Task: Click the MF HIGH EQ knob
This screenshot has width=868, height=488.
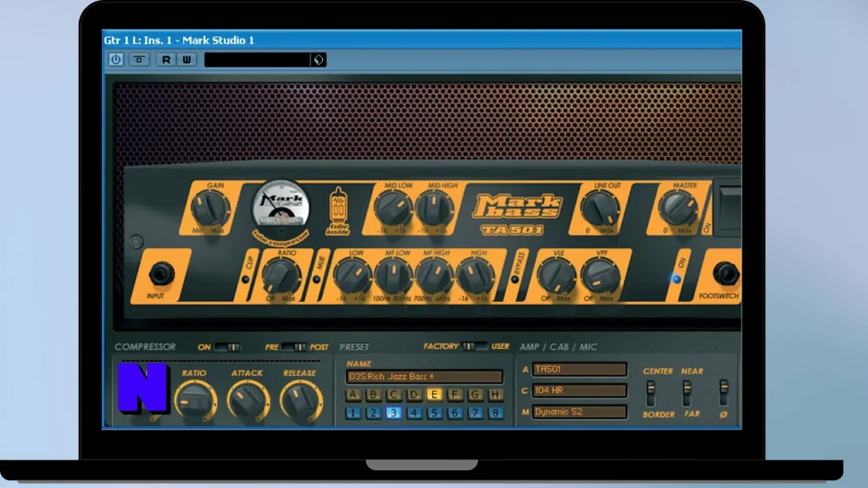Action: click(435, 275)
